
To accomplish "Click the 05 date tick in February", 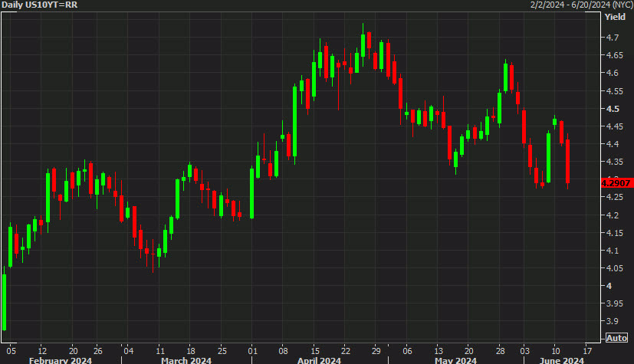I will coord(11,351).
